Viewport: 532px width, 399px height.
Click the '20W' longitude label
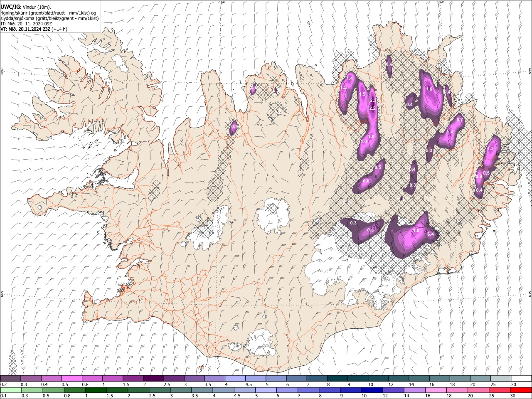tap(221, 2)
